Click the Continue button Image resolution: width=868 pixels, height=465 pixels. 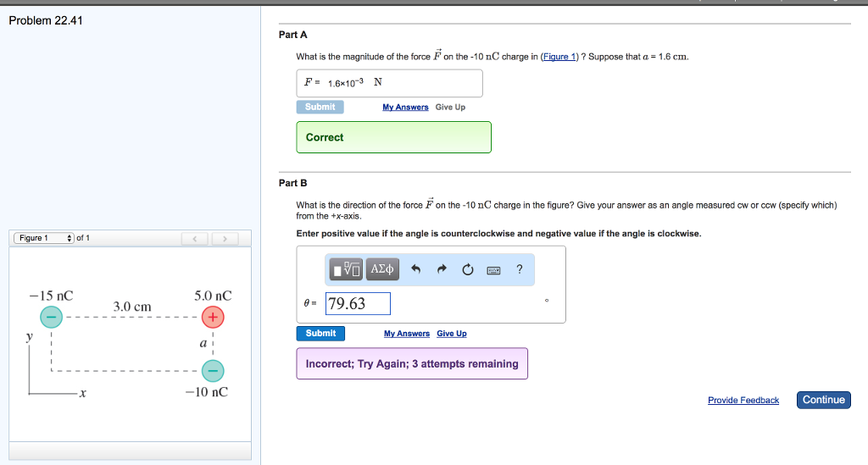pos(824,400)
